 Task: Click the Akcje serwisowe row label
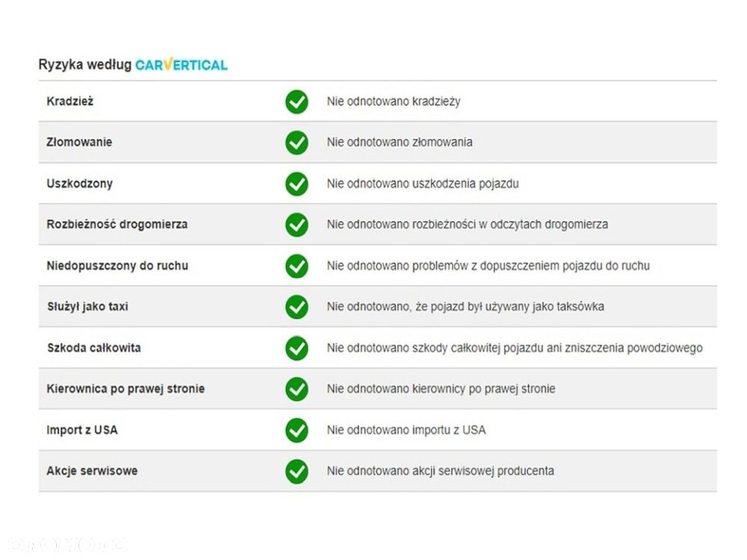coord(92,471)
